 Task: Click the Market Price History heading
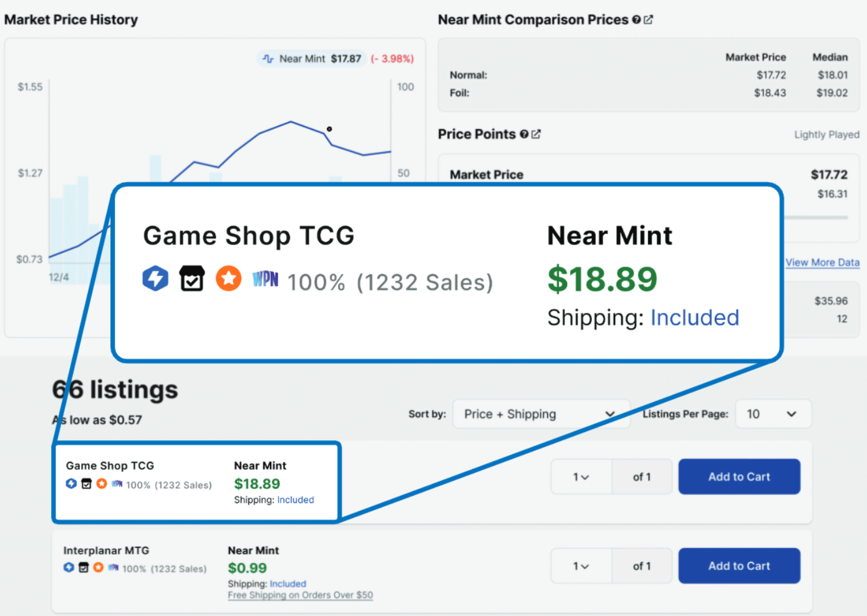coord(70,19)
